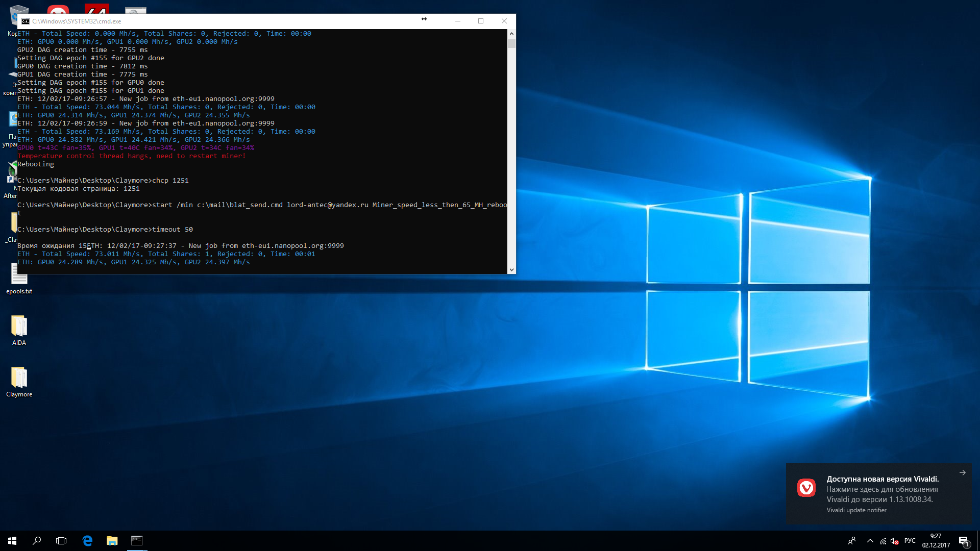This screenshot has height=551, width=980.
Task: Click the 'Rebooting' line
Action: 36,164
